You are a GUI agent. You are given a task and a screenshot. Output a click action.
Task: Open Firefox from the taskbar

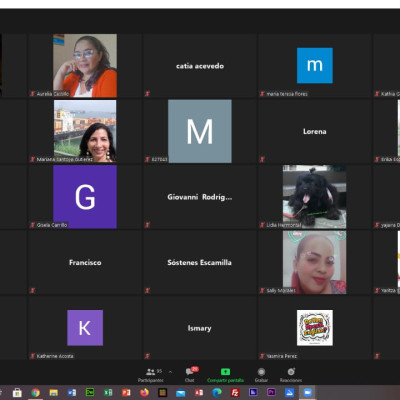tap(144, 393)
